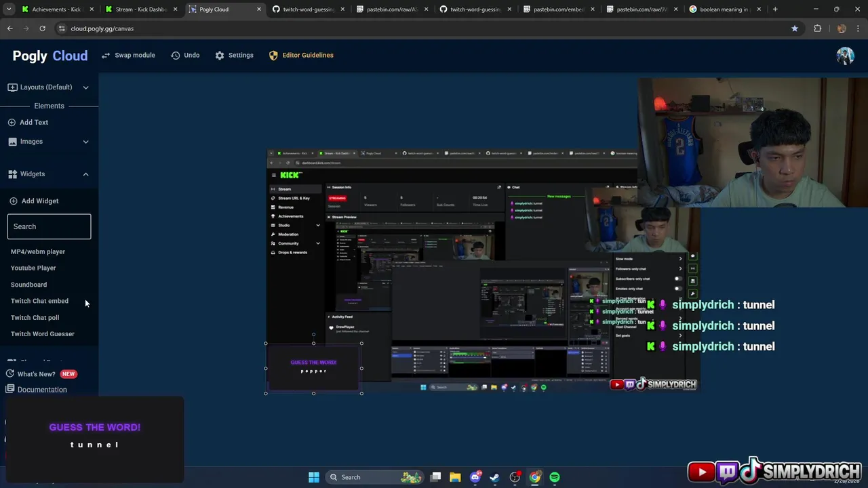This screenshot has width=868, height=488.
Task: Open a new browser tab
Action: [775, 9]
